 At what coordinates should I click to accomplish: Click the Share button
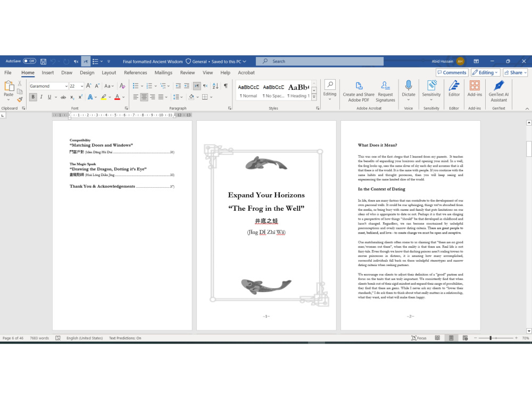point(516,72)
